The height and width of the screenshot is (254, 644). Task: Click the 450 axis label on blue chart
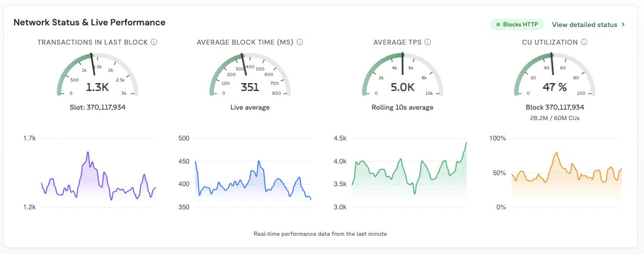[183, 161]
